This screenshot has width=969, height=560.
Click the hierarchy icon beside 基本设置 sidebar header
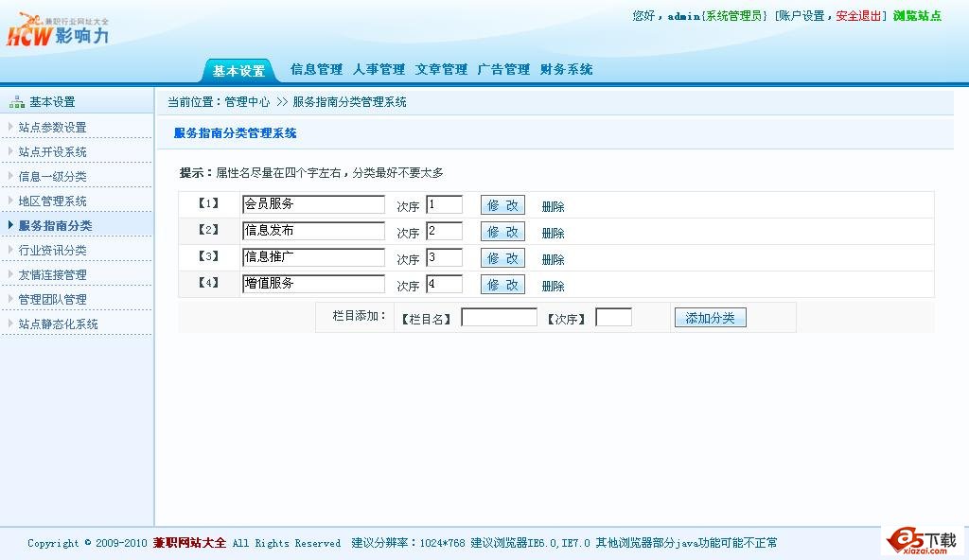[17, 102]
